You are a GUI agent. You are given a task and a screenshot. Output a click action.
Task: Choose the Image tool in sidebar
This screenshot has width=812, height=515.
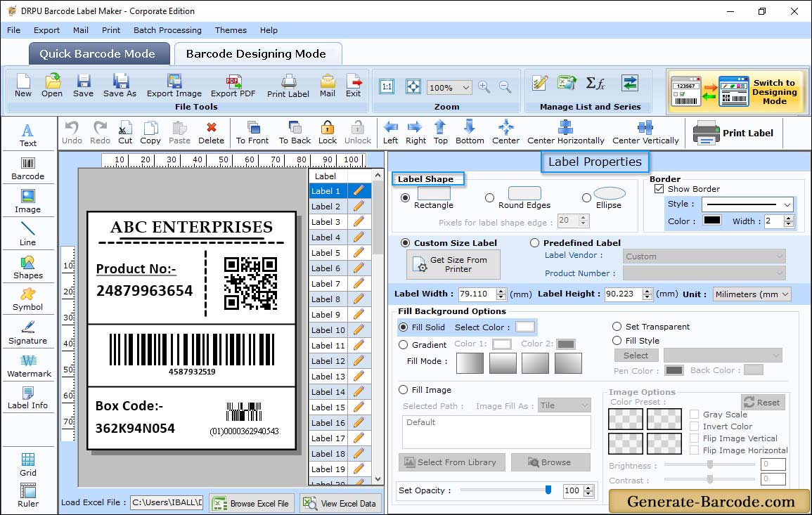(x=27, y=202)
